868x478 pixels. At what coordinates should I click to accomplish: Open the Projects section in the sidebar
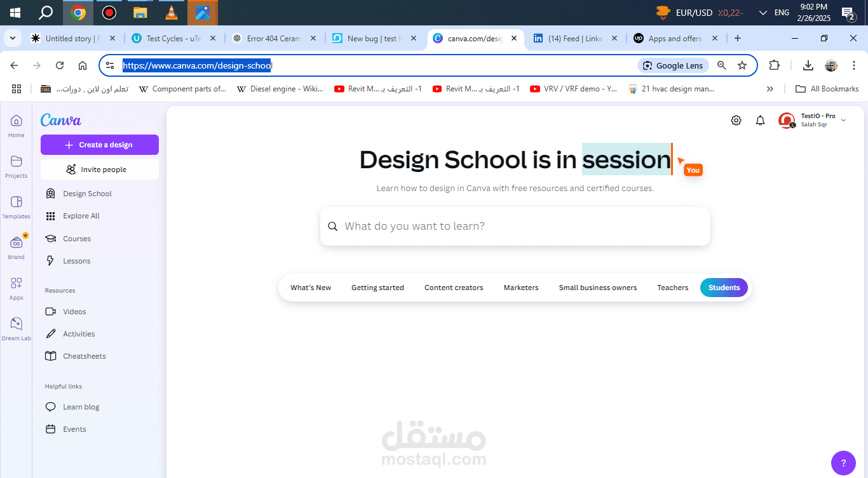(x=17, y=166)
